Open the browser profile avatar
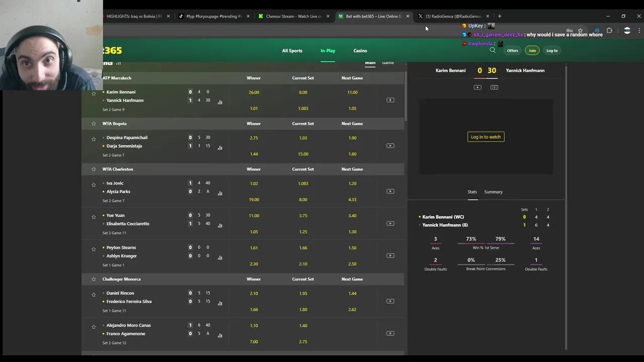Viewport: 644px width, 362px height. coord(627,31)
